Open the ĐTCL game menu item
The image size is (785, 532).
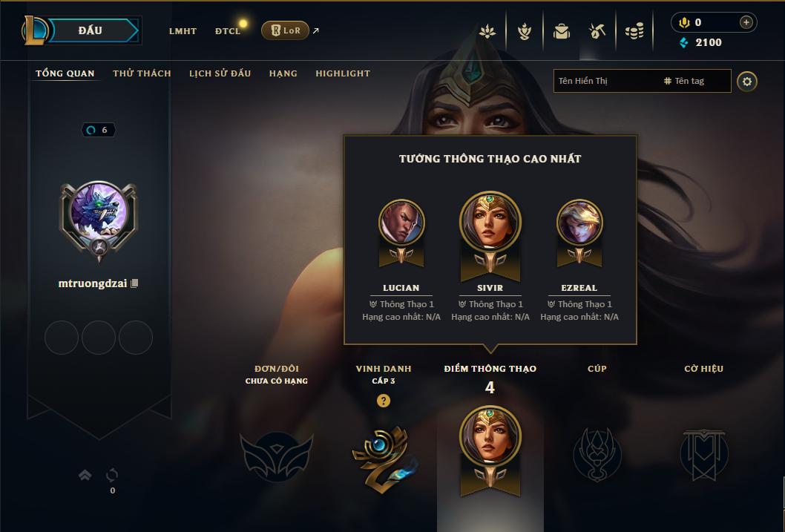(228, 31)
